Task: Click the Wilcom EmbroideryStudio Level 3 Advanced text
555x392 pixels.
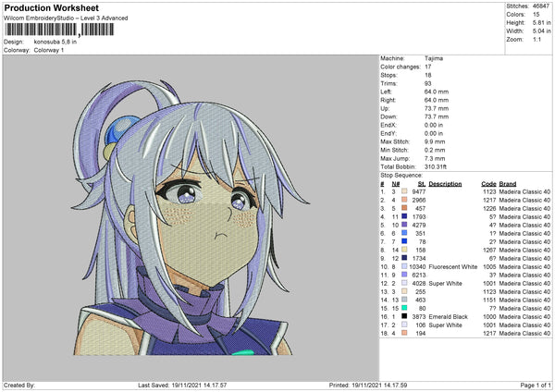Action: tap(66, 18)
